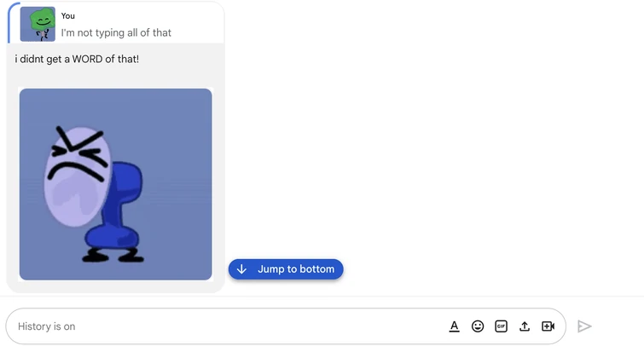Open text formatting options
Screen dimensions: 644x346
(x=455, y=326)
